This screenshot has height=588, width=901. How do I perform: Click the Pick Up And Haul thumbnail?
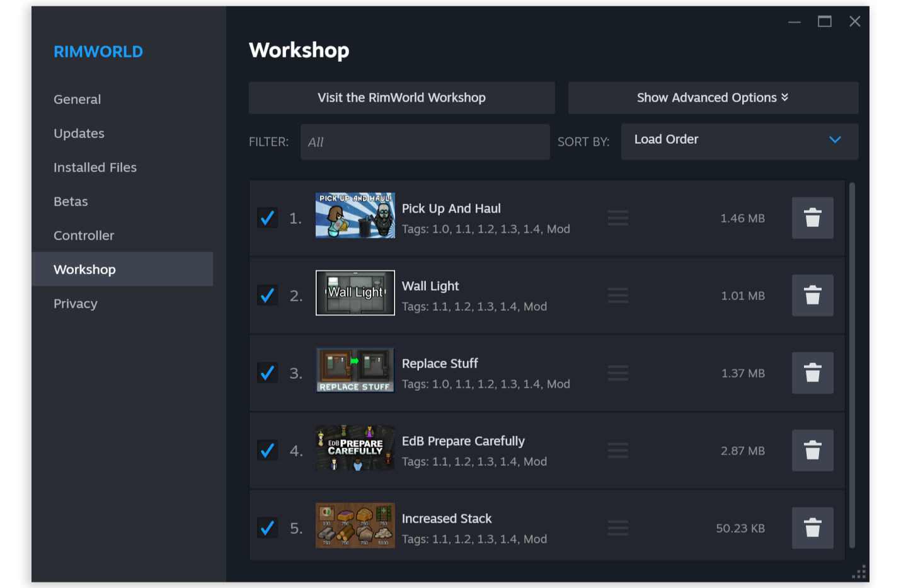coord(355,216)
